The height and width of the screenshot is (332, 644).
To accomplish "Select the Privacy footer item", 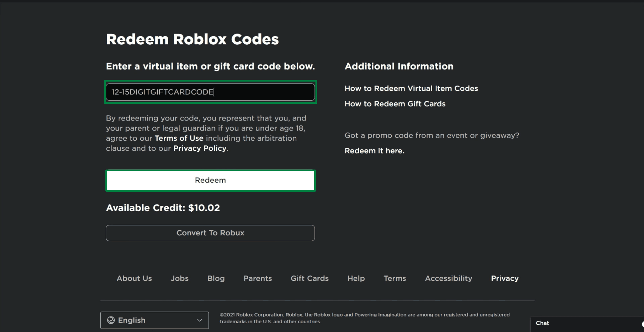I will [505, 278].
